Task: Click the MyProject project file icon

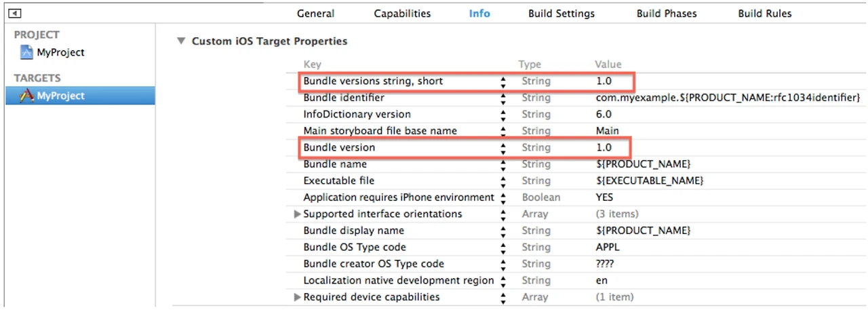Action: 26,52
